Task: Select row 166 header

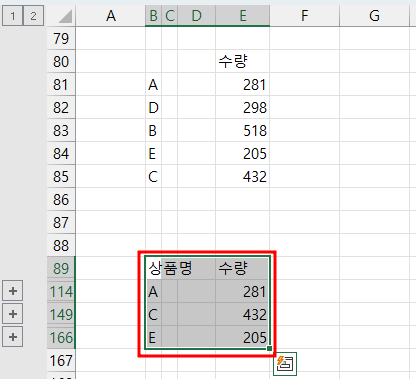Action: (x=61, y=337)
